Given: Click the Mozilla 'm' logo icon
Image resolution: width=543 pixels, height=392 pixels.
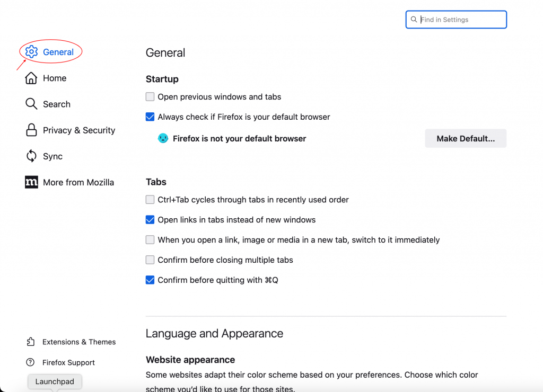Looking at the screenshot, I should 31,182.
